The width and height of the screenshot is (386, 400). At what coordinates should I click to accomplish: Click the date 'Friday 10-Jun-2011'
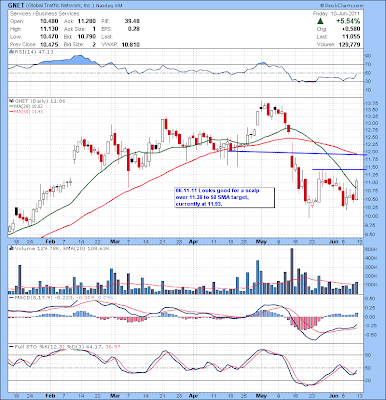(336, 14)
